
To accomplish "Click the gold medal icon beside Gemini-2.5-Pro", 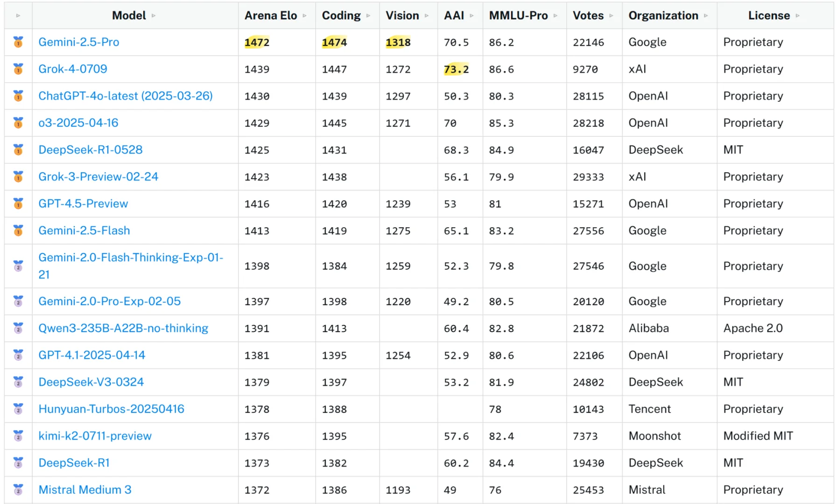I will [18, 42].
